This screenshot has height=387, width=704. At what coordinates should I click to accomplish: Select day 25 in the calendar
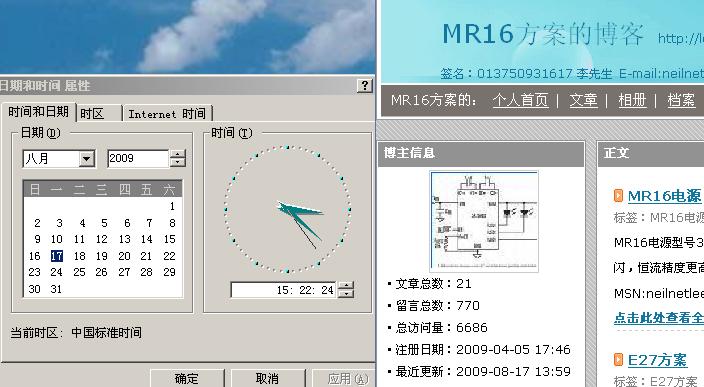[x=79, y=272]
